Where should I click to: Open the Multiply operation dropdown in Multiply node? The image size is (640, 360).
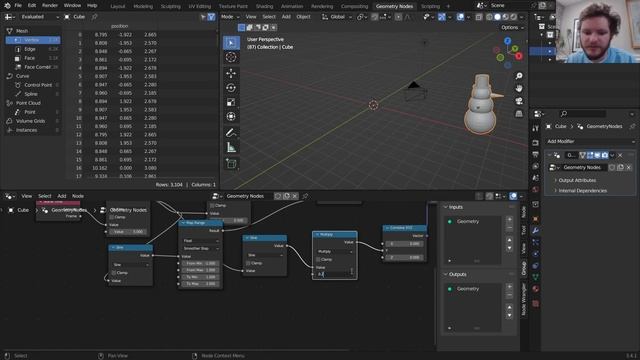(335, 251)
